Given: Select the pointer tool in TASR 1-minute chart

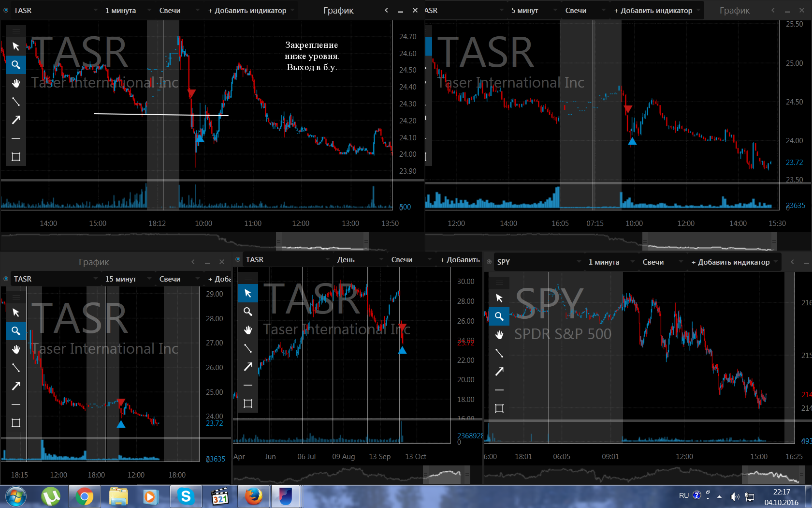Looking at the screenshot, I should click(16, 46).
